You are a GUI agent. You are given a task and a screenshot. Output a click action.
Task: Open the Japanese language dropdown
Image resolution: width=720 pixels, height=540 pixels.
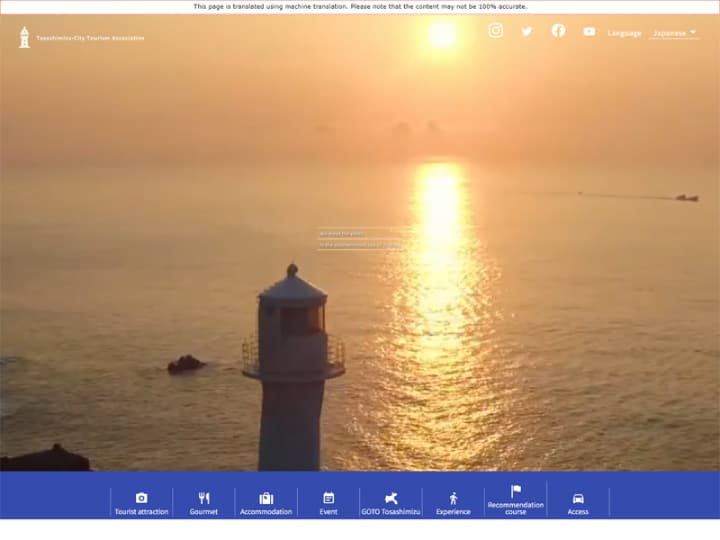(x=670, y=33)
